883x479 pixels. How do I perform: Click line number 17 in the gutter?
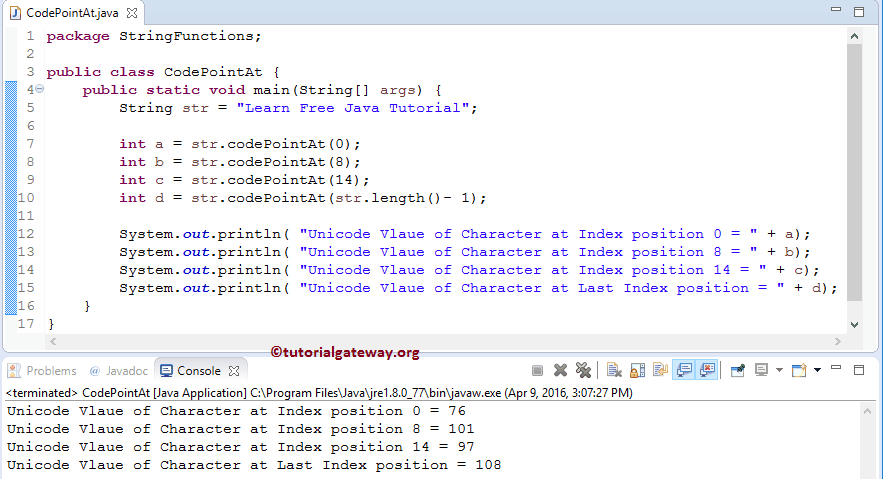26,324
